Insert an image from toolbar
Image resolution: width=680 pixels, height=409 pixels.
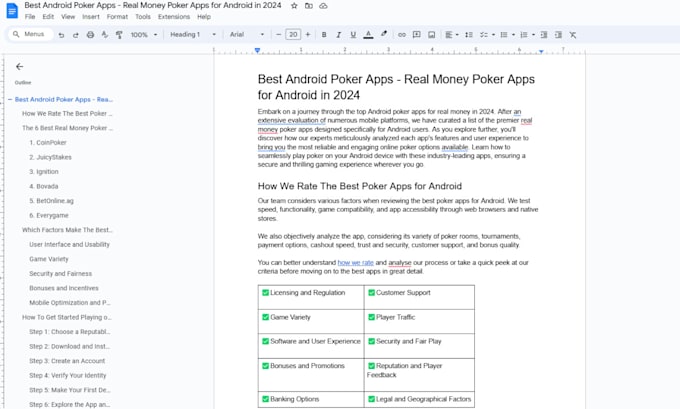pyautogui.click(x=432, y=35)
